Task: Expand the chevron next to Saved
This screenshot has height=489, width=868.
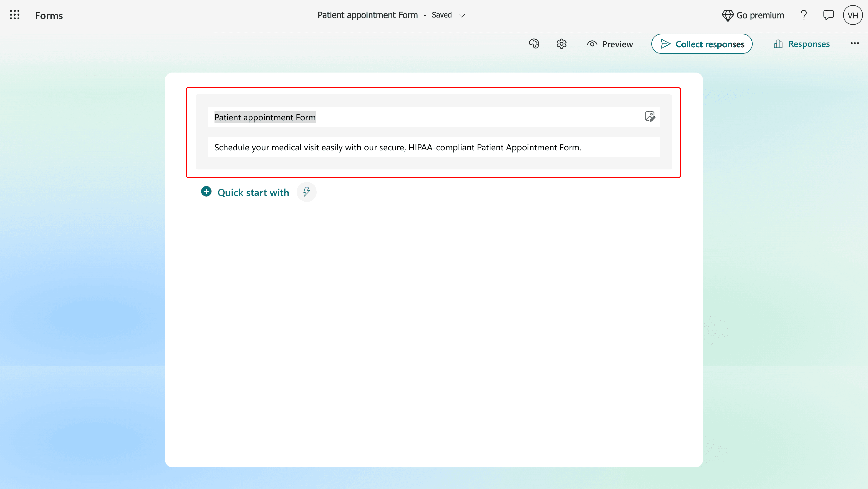Action: [462, 15]
